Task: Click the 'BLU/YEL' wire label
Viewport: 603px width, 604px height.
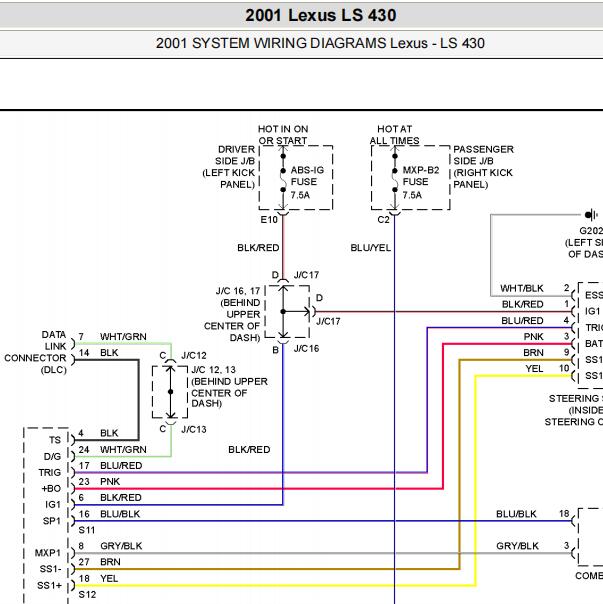Action: click(370, 248)
